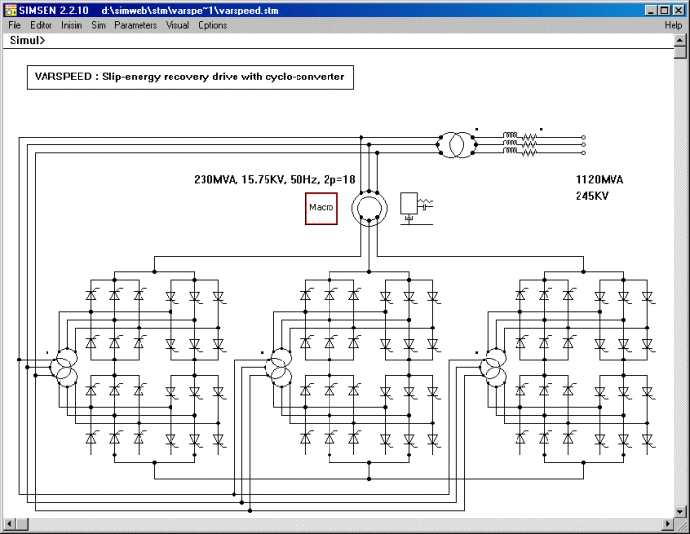Image resolution: width=690 pixels, height=534 pixels.
Task: Open the Editor menu
Action: 41,25
